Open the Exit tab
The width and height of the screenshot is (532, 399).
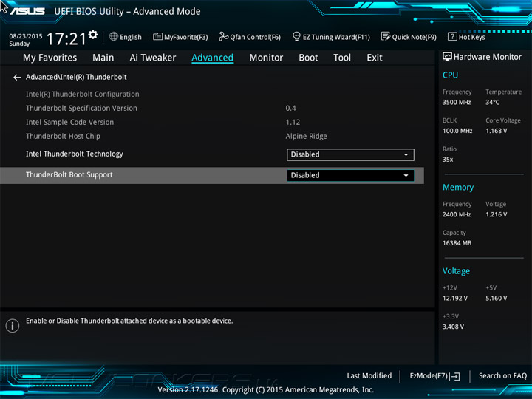pyautogui.click(x=374, y=58)
